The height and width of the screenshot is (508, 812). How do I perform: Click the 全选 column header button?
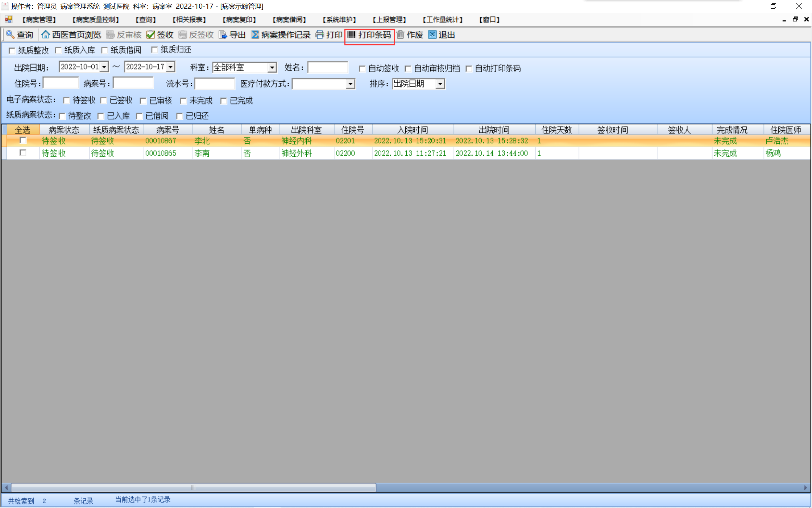pyautogui.click(x=22, y=130)
